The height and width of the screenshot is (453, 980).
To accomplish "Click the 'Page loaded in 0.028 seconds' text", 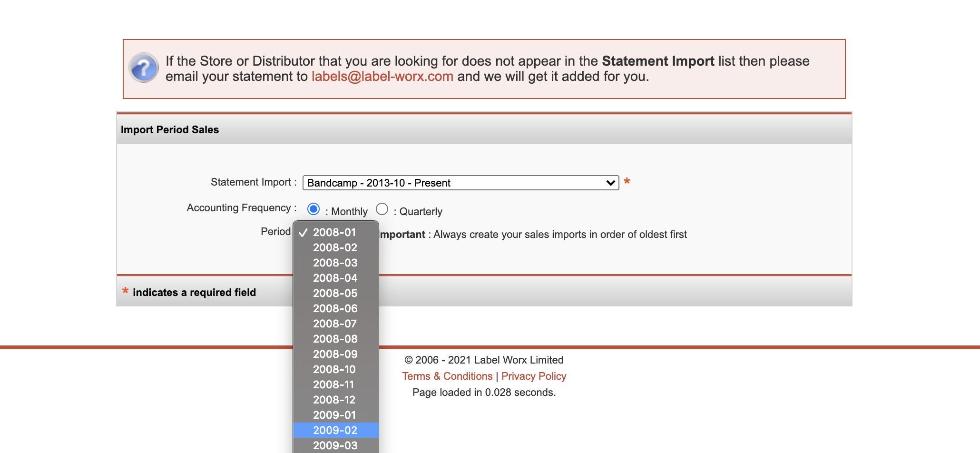I will coord(484,393).
